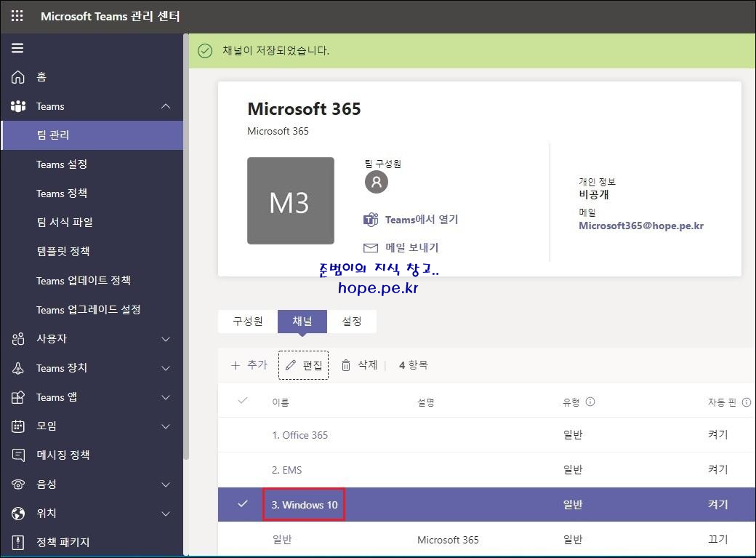Switch to the 설정 tab
This screenshot has width=756, height=558.
tap(352, 322)
